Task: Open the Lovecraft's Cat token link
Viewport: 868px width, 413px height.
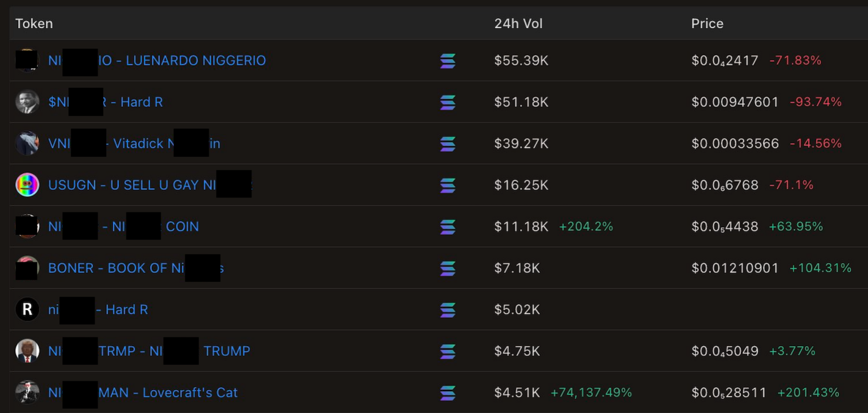Action: coord(189,393)
